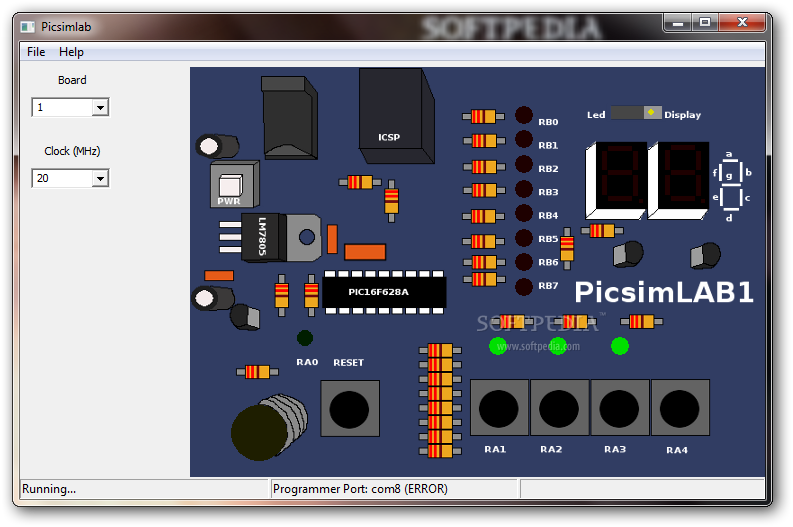The height and width of the screenshot is (527, 793).
Task: Click the RB3 LED
Action: [523, 189]
